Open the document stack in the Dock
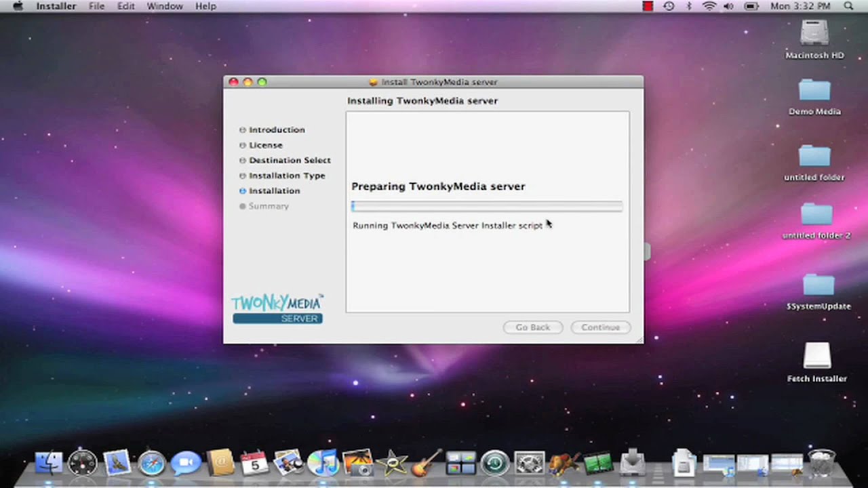 (x=684, y=464)
